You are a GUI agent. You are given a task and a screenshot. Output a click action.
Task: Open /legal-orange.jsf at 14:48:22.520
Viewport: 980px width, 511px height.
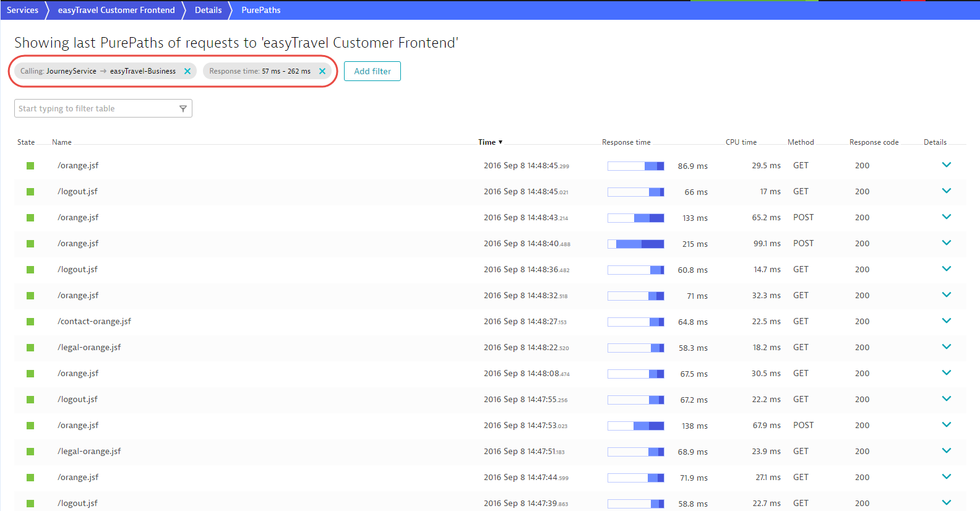pos(89,347)
